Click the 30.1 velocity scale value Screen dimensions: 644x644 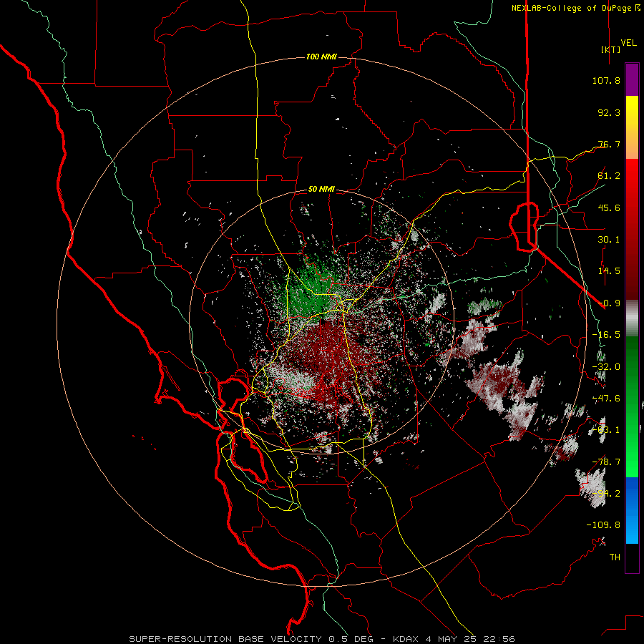click(609, 240)
